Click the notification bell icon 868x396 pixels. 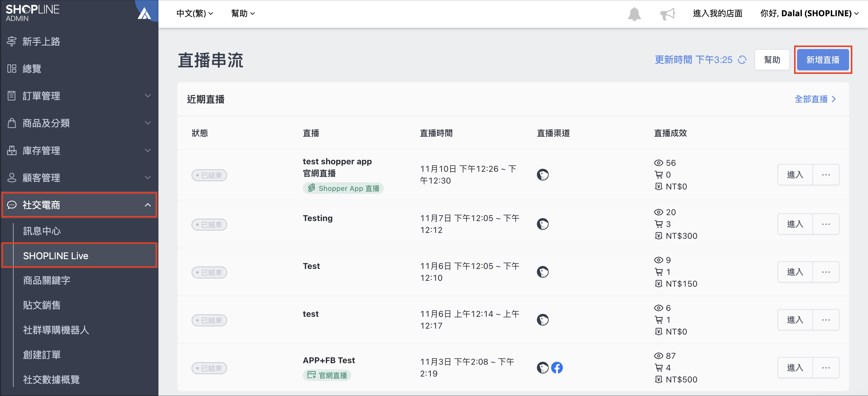[x=634, y=14]
